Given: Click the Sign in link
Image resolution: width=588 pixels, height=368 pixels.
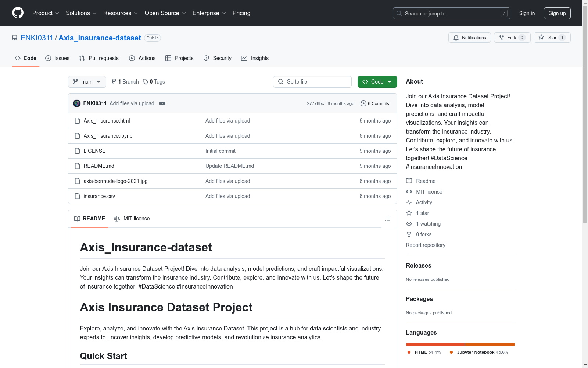Looking at the screenshot, I should pyautogui.click(x=527, y=13).
